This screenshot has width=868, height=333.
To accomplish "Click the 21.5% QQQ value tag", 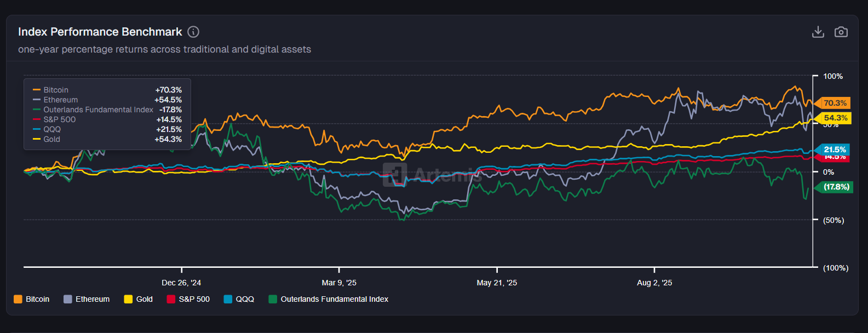I will click(x=835, y=149).
